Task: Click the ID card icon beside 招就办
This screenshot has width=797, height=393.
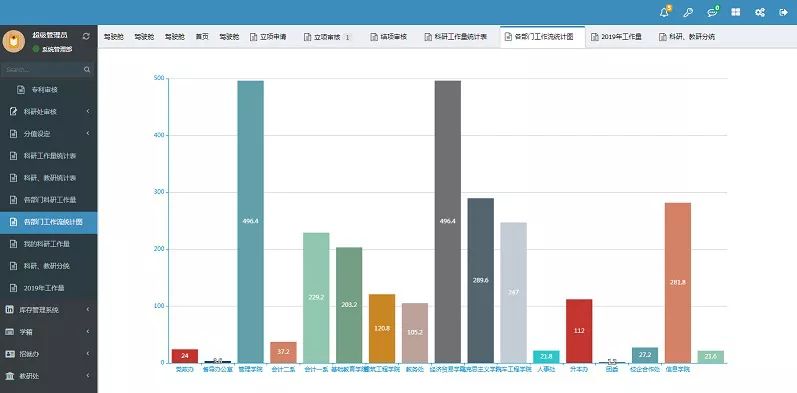Action: coord(10,353)
